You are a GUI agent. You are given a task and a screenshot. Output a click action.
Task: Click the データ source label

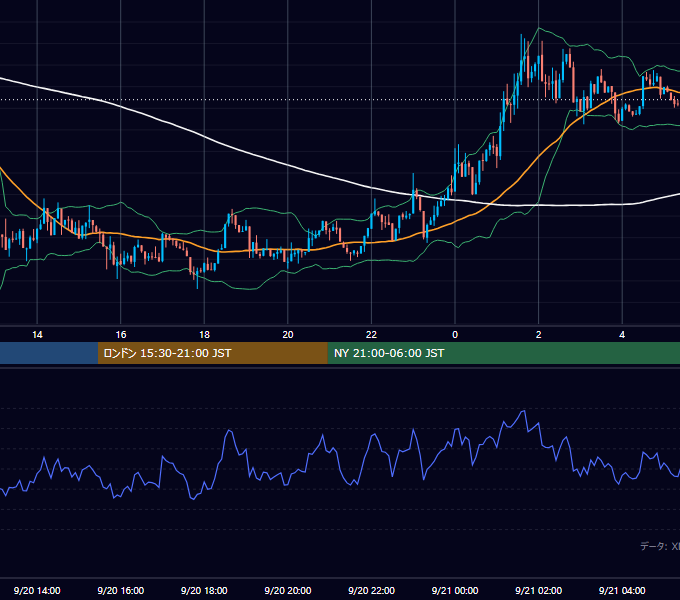(660, 546)
